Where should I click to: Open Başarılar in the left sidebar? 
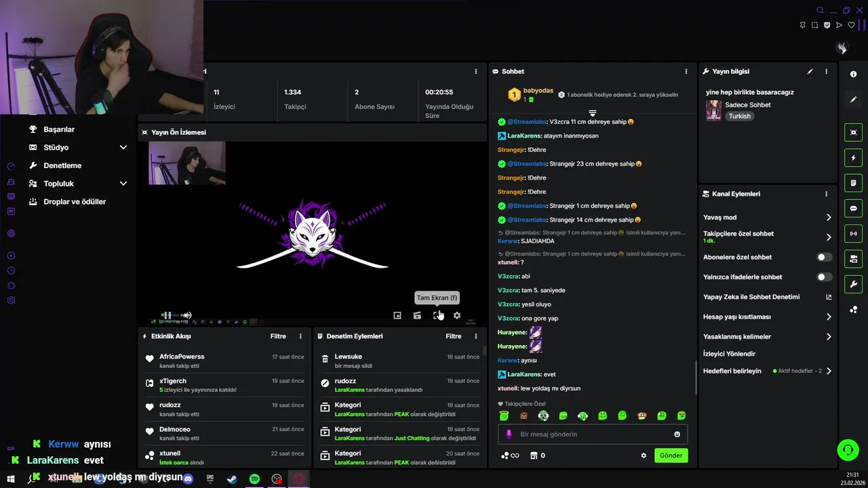(x=59, y=129)
